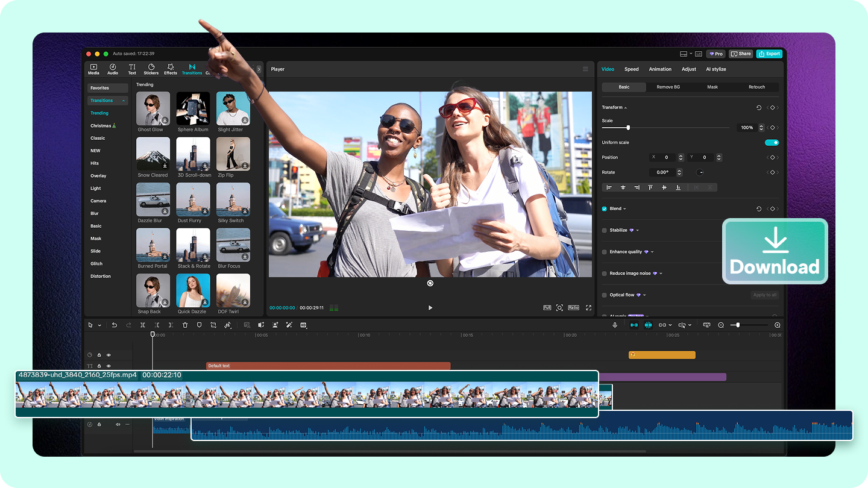Screen dimensions: 868x488
Task: Hide the text track using its eye icon
Action: pos(108,366)
